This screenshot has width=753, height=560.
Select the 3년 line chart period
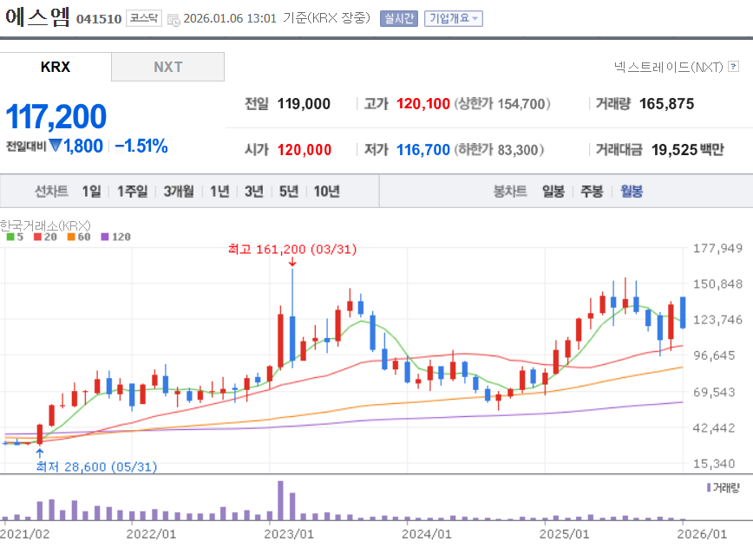[x=254, y=192]
